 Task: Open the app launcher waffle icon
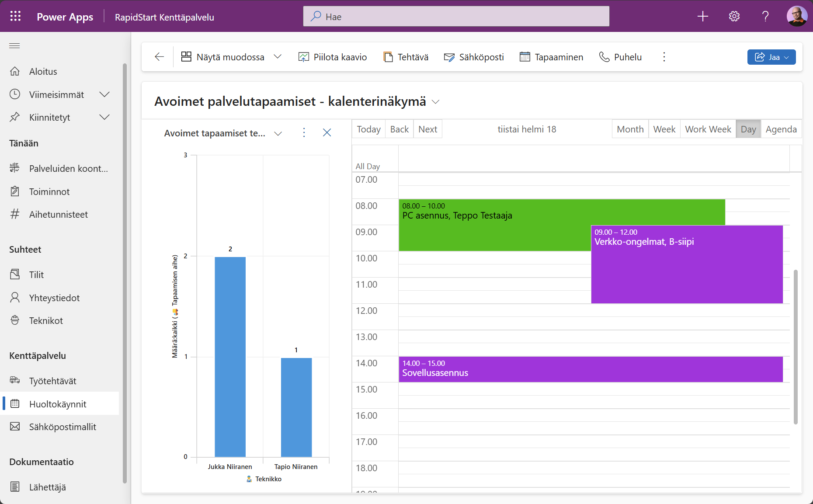[15, 17]
